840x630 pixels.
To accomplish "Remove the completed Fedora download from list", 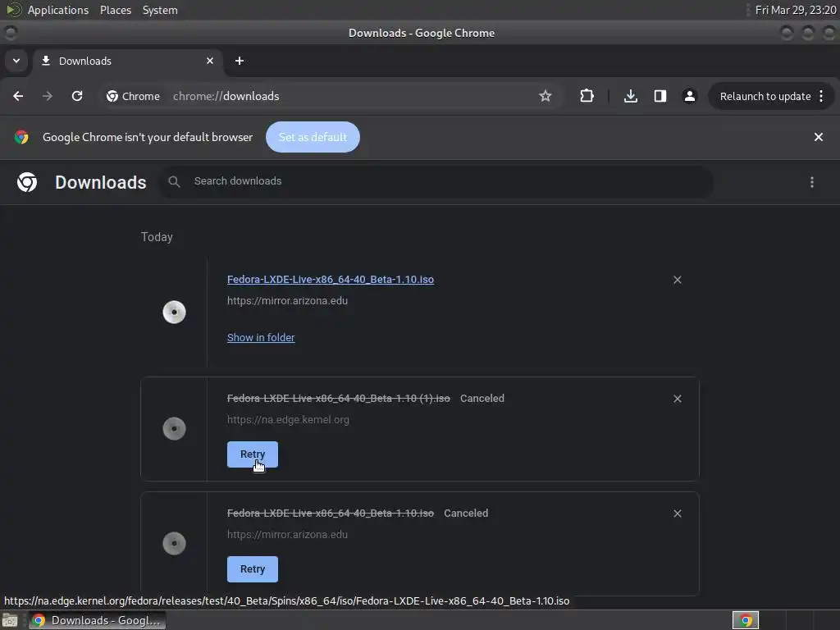I will click(x=677, y=280).
